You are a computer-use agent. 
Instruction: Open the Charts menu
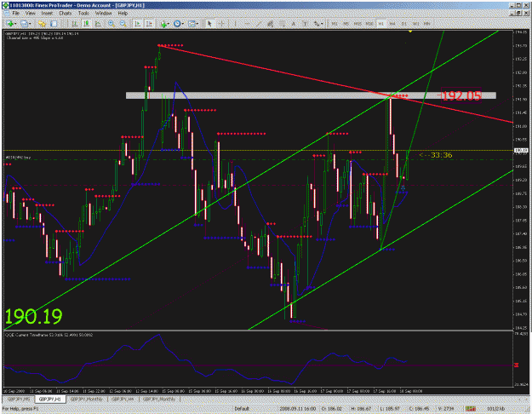point(66,14)
